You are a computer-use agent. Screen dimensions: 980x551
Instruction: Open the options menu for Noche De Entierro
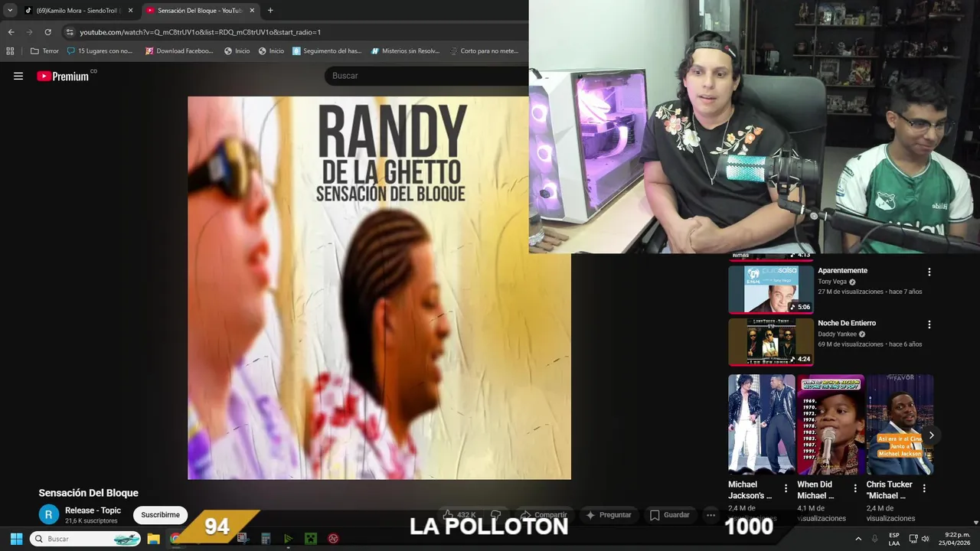click(929, 324)
